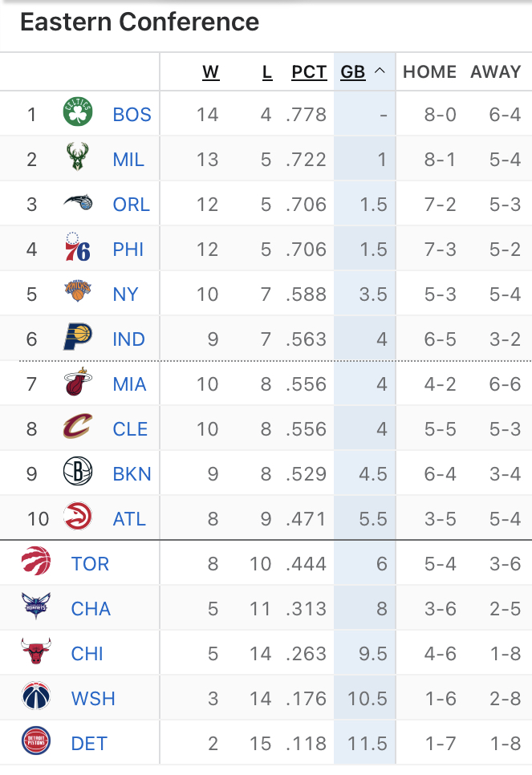The width and height of the screenshot is (532, 775).
Task: Sort standings by PCT column
Action: pyautogui.click(x=309, y=72)
